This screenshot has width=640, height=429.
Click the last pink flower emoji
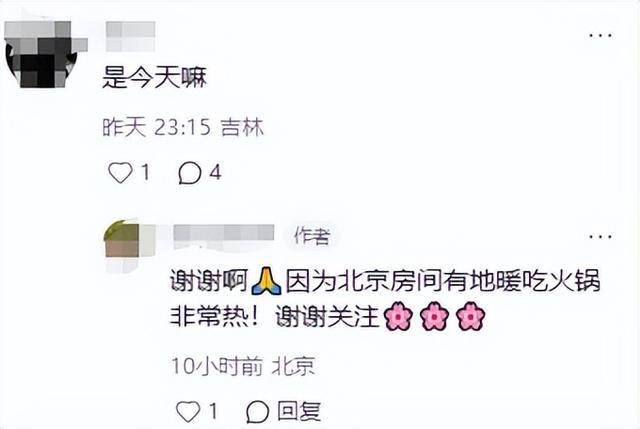(470, 316)
